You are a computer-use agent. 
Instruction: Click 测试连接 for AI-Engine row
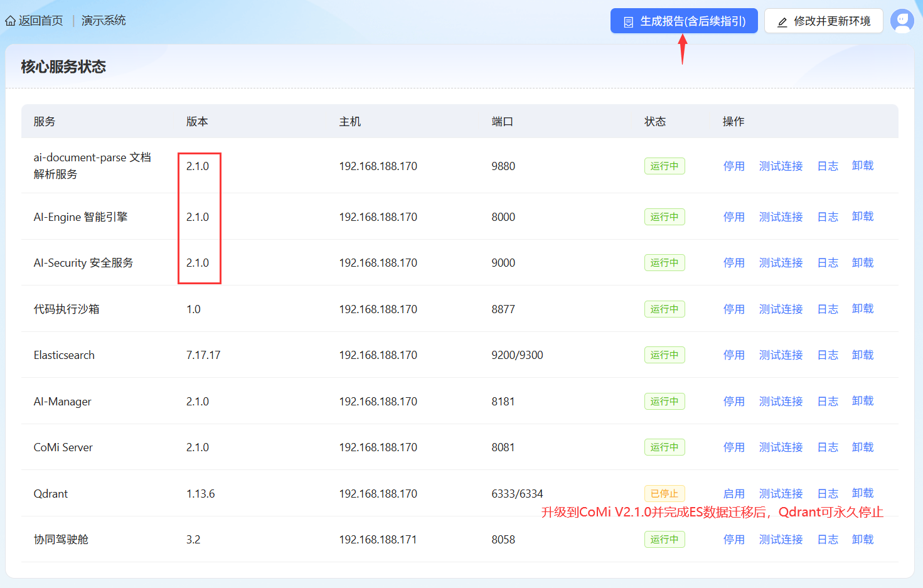[x=781, y=216]
